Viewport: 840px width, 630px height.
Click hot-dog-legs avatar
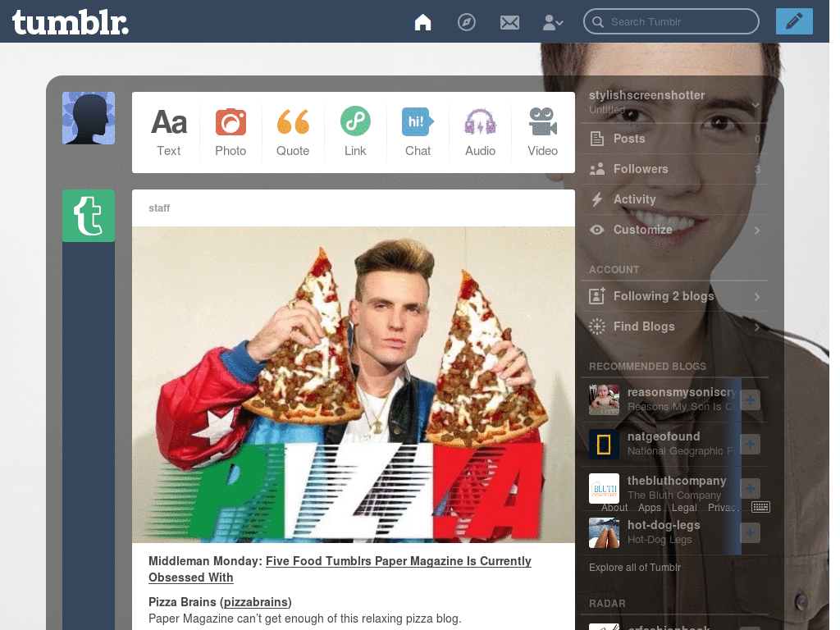tap(604, 532)
